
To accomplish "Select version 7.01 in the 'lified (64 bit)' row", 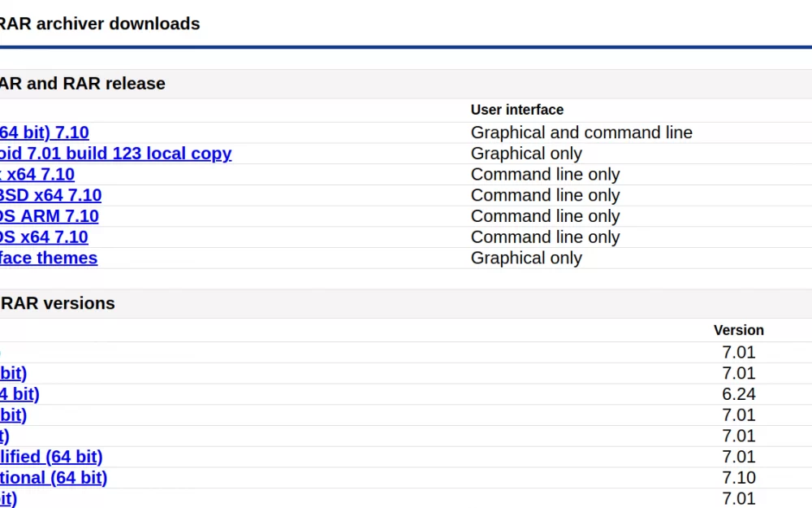I will [x=738, y=457].
